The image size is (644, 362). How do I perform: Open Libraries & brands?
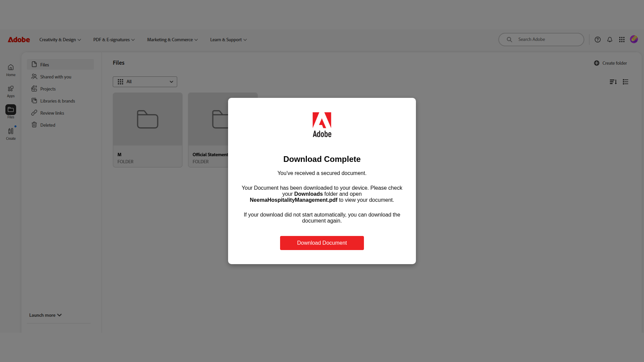pyautogui.click(x=60, y=101)
